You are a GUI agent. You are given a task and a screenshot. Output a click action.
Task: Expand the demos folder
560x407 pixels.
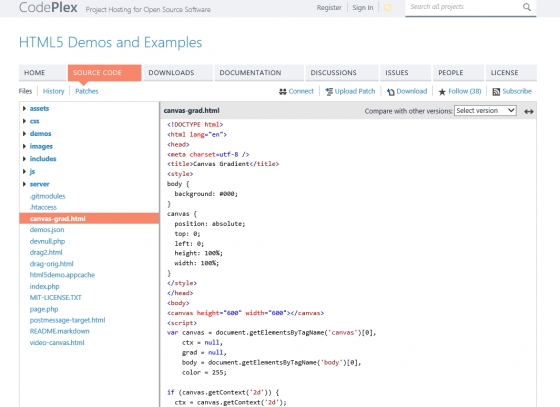click(24, 134)
